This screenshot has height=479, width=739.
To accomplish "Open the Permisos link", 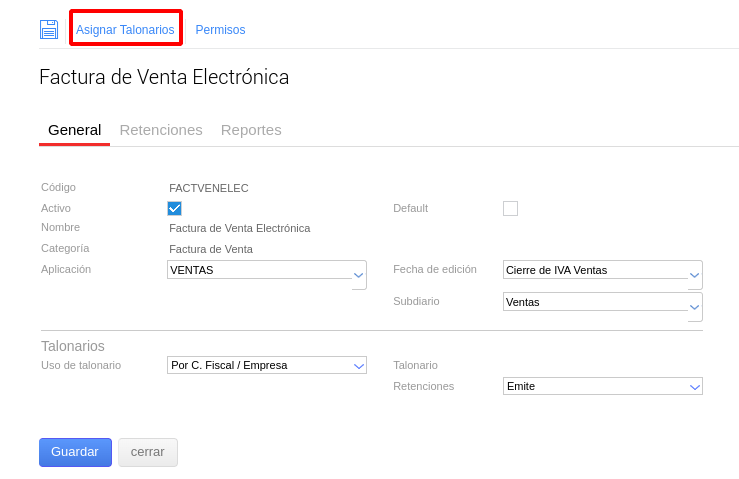I will coord(220,30).
